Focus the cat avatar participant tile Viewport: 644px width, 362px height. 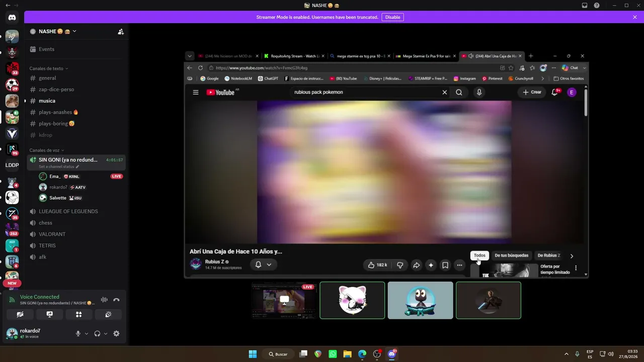tap(352, 300)
